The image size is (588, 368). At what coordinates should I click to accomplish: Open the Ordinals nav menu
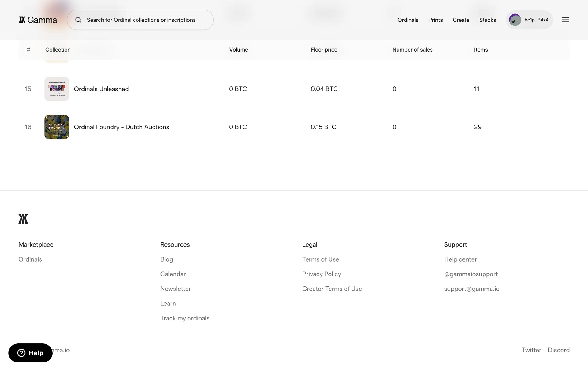pos(408,20)
